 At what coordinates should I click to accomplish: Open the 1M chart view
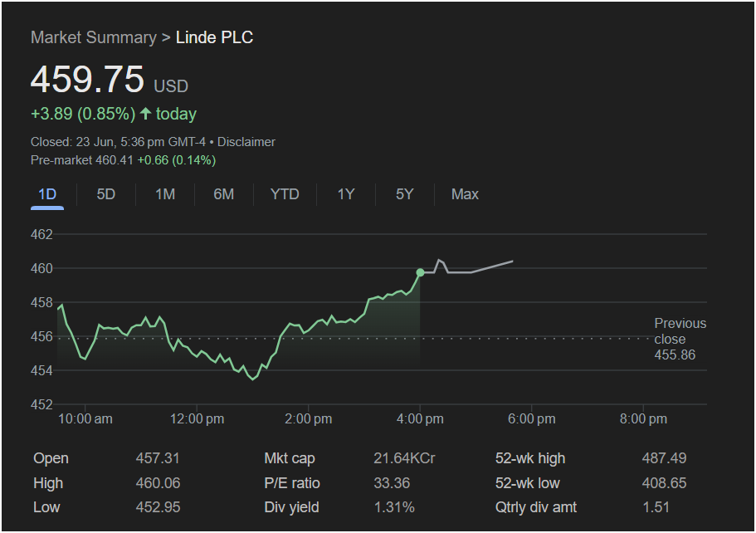(165, 194)
